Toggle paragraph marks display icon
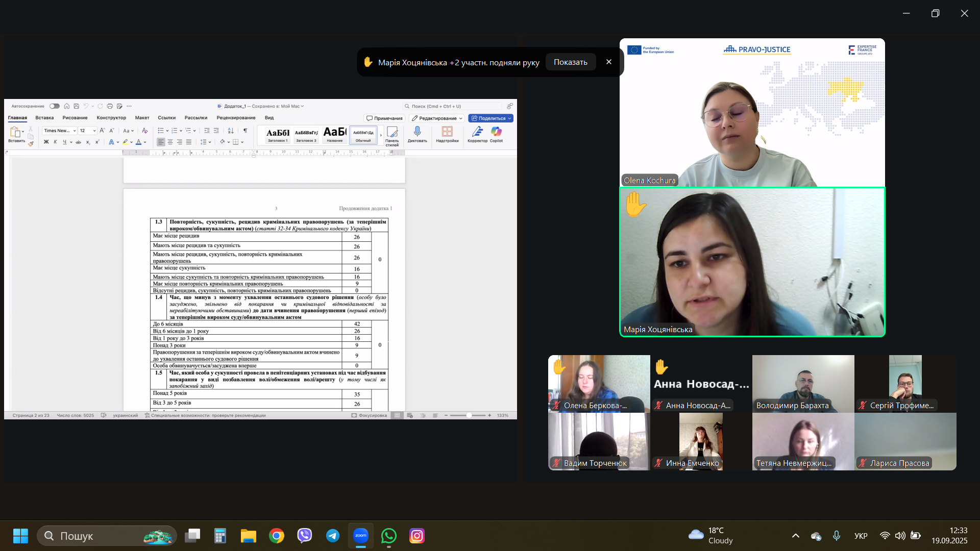The width and height of the screenshot is (980, 551). (246, 131)
